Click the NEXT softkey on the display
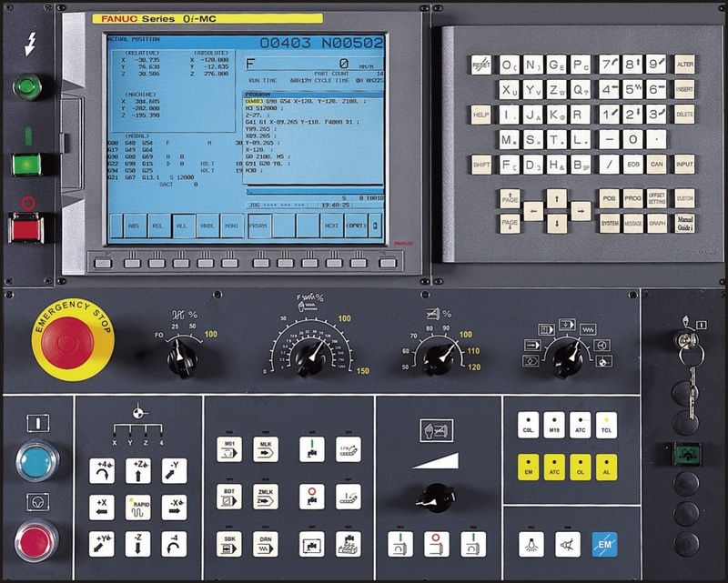 331,226
